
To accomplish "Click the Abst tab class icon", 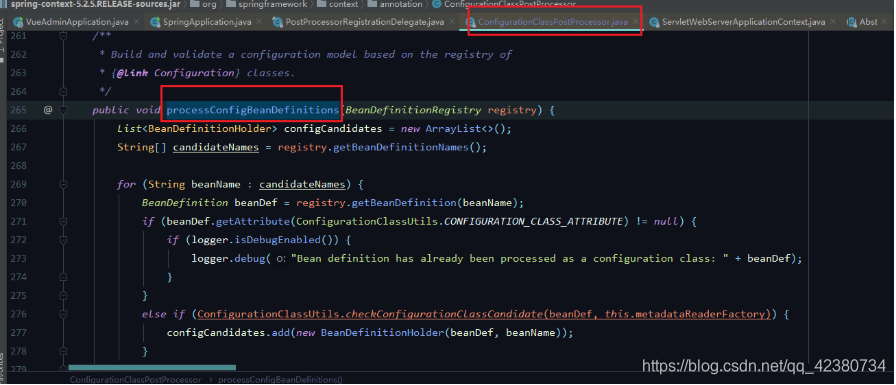I will coord(851,22).
